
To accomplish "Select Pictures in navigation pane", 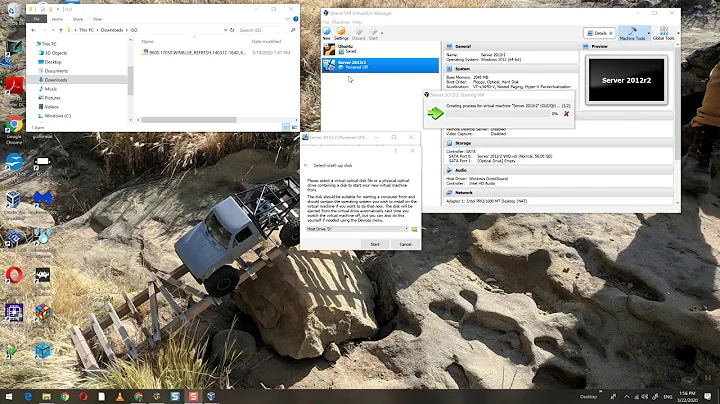I will (52, 98).
